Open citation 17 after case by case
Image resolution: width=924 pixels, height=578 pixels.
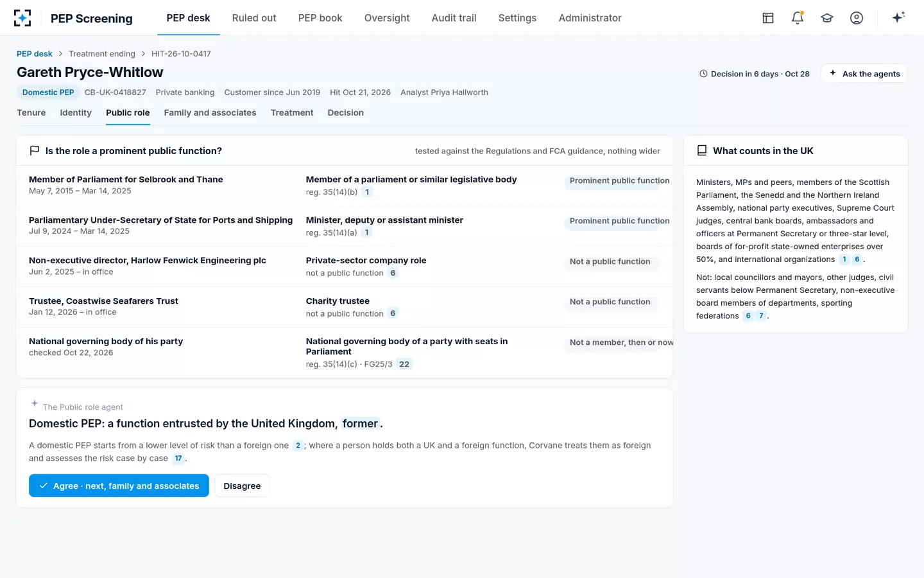(178, 459)
